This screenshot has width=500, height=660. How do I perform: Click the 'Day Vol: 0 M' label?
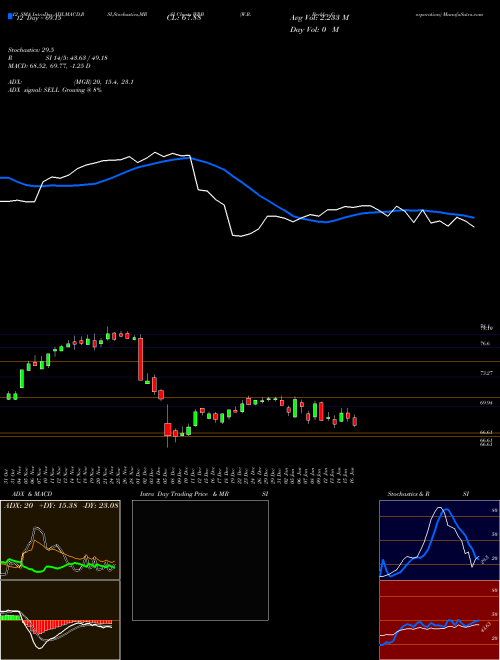coord(314,30)
